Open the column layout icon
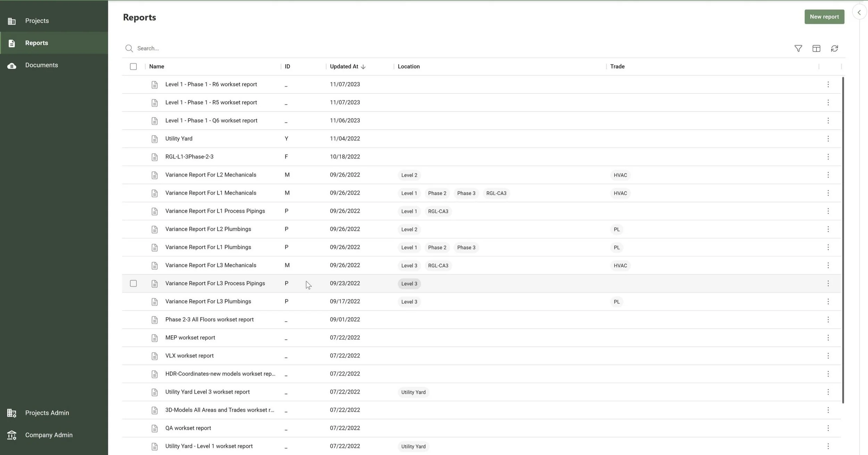This screenshot has height=455, width=868. click(816, 49)
